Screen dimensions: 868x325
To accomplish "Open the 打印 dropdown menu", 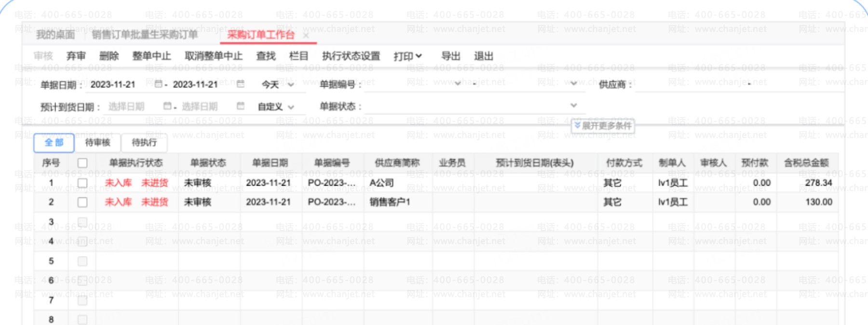I will pyautogui.click(x=407, y=56).
